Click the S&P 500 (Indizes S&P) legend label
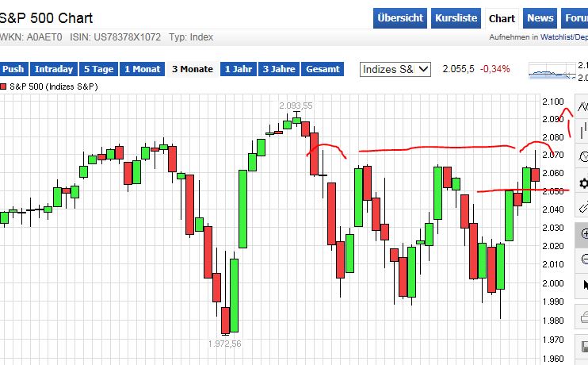Image resolution: width=588 pixels, height=365 pixels. (x=54, y=86)
